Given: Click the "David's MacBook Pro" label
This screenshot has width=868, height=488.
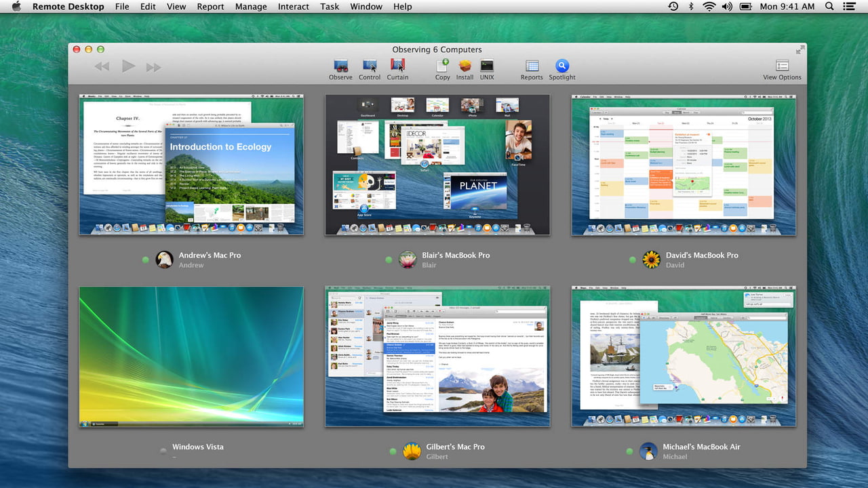Looking at the screenshot, I should (702, 255).
